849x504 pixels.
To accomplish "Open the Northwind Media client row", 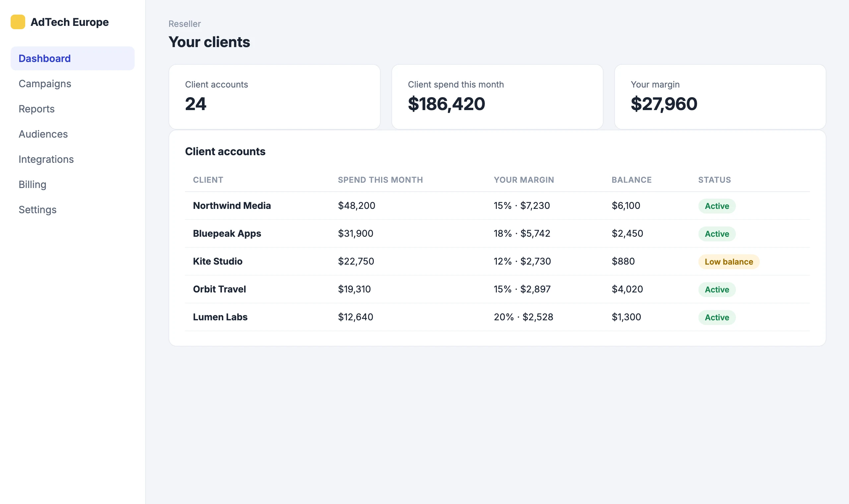I will 497,206.
